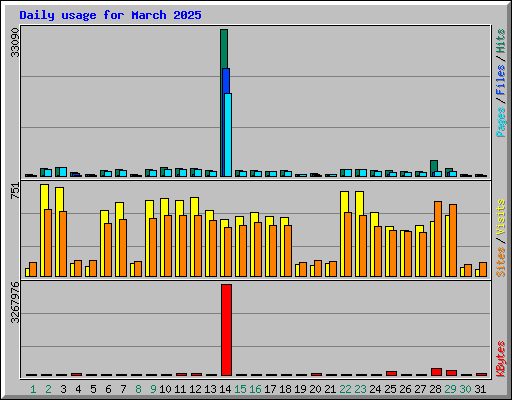Select day 8 on the date axis
This screenshot has height=400, width=512.
coord(138,389)
